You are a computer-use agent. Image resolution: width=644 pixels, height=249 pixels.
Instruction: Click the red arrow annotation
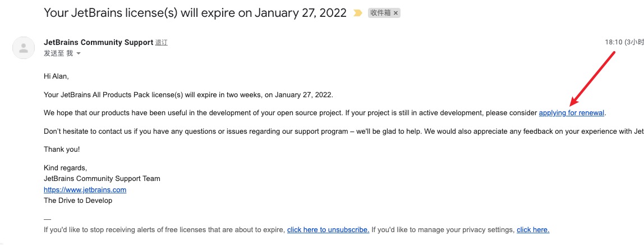pos(592,78)
